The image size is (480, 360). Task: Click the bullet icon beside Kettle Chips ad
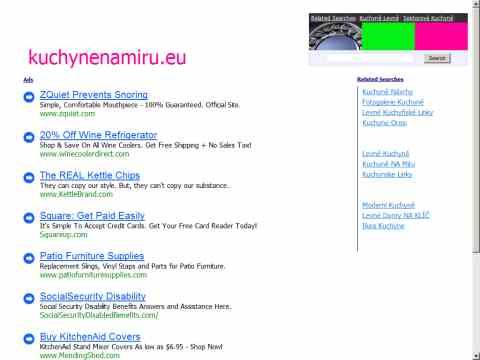(x=29, y=178)
